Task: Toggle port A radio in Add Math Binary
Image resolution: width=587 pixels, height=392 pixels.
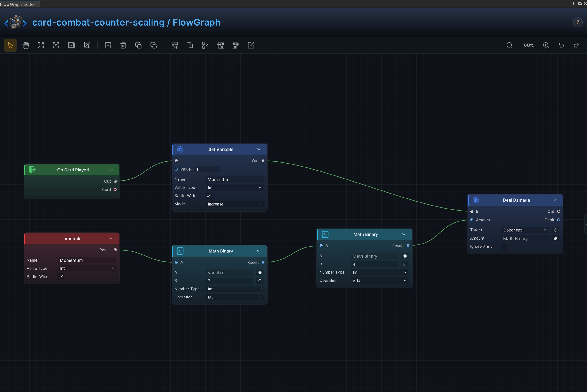Action: click(x=405, y=256)
